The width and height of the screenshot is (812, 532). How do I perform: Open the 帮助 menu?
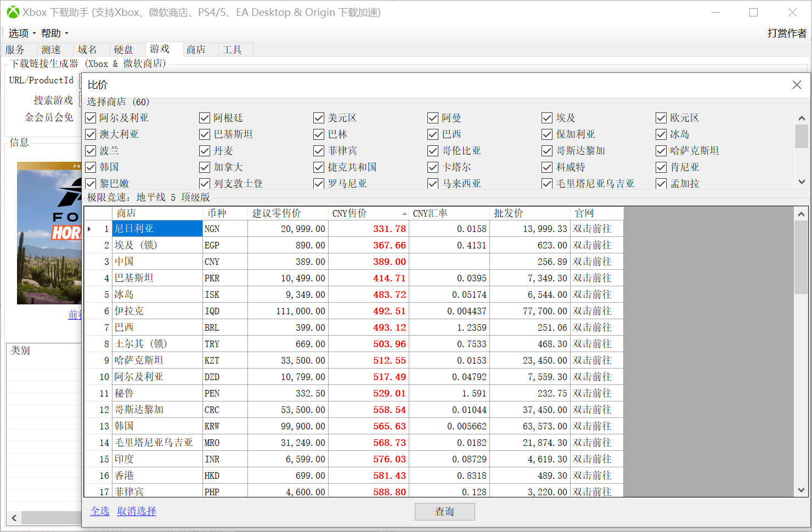click(x=54, y=33)
